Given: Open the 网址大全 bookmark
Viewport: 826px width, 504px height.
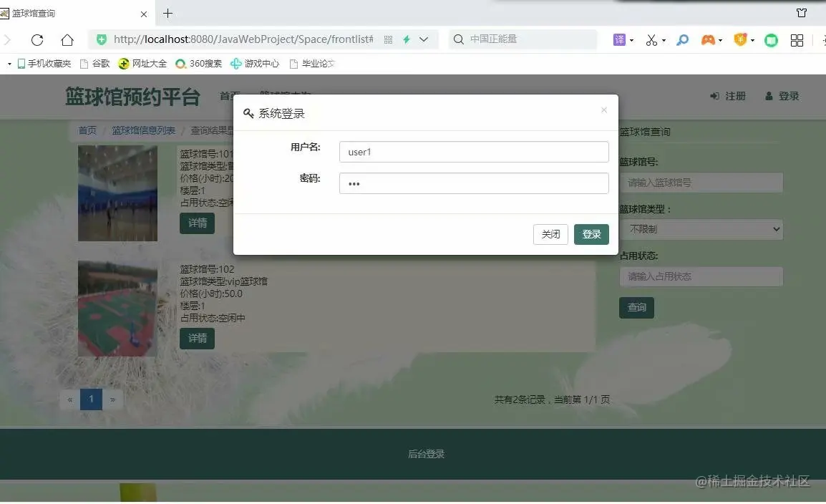Looking at the screenshot, I should pyautogui.click(x=142, y=64).
